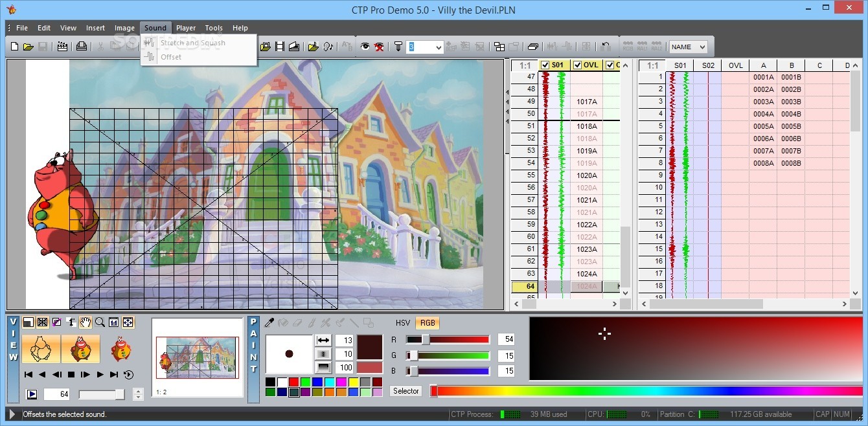Open the Insert menu
This screenshot has width=868, height=426.
[95, 28]
